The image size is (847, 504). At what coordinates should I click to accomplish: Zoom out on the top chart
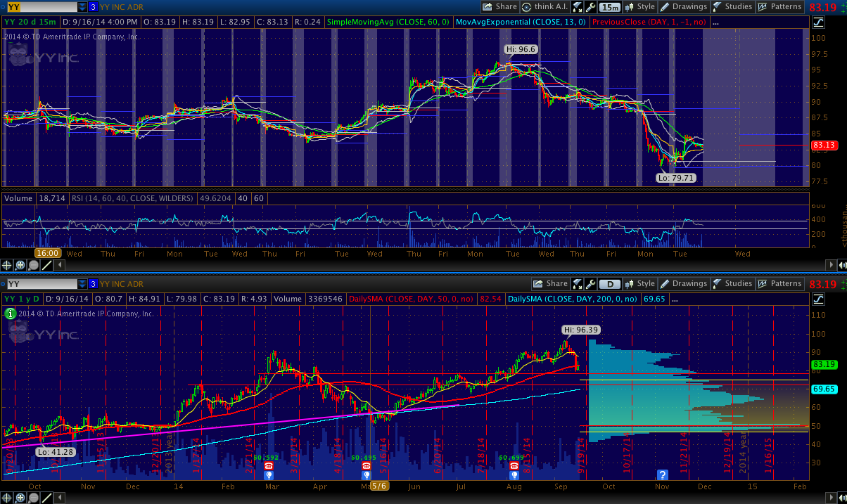click(x=34, y=265)
